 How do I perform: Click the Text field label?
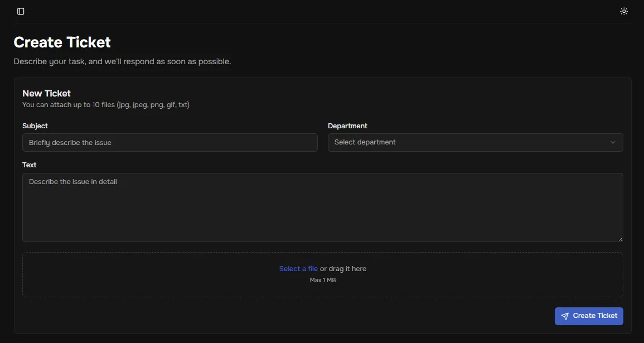coord(30,165)
